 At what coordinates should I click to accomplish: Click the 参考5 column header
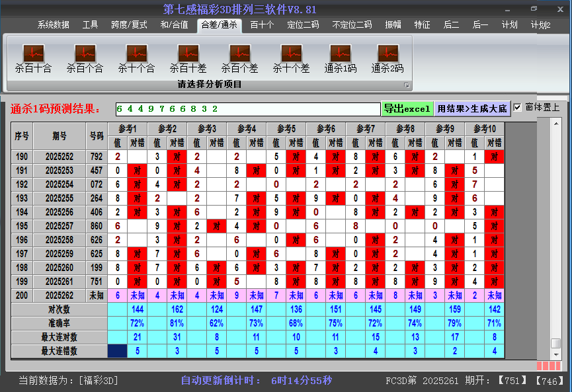click(286, 128)
